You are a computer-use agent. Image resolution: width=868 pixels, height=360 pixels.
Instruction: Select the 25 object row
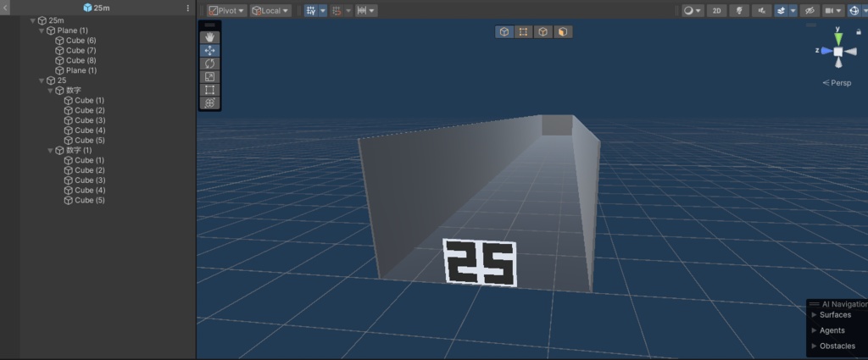click(57, 80)
